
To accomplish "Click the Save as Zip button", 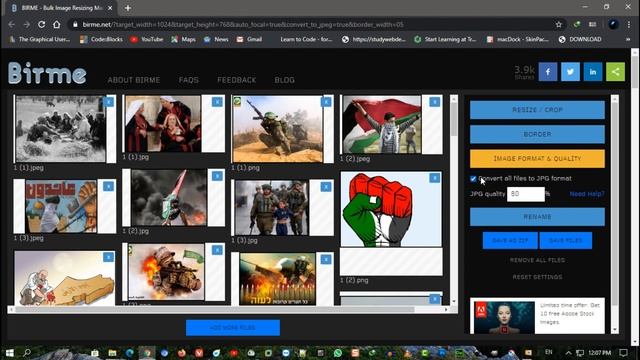I will point(510,240).
